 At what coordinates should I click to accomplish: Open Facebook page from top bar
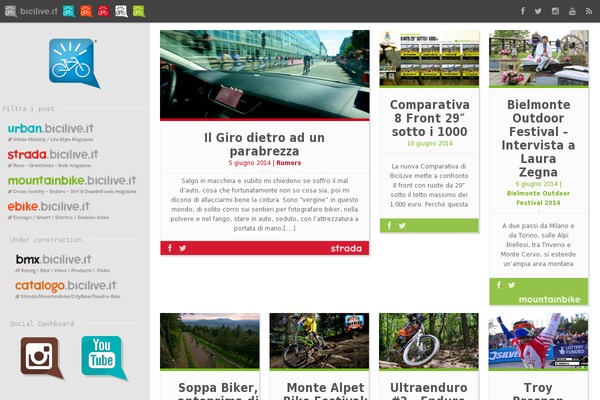(523, 11)
